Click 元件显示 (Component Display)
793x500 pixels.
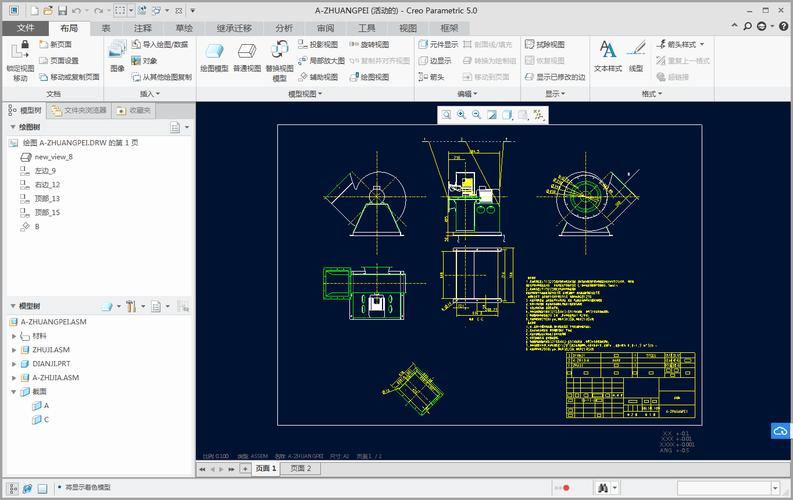pos(438,44)
